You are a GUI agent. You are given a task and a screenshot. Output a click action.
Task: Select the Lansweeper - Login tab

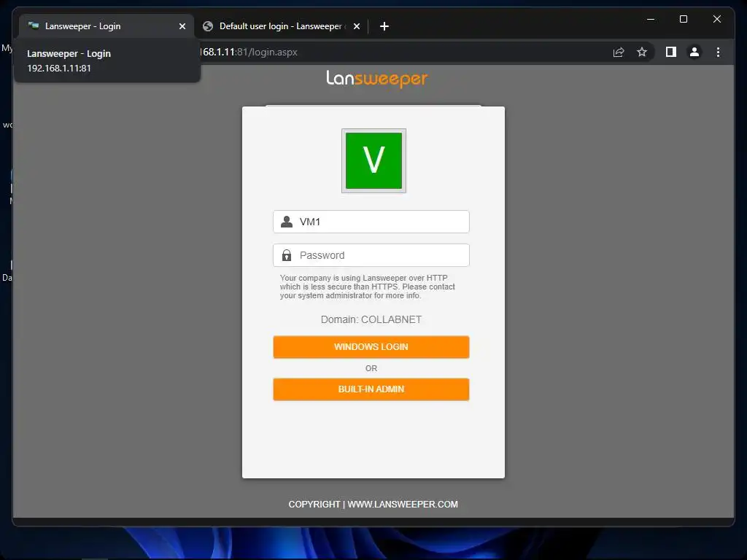coord(106,26)
